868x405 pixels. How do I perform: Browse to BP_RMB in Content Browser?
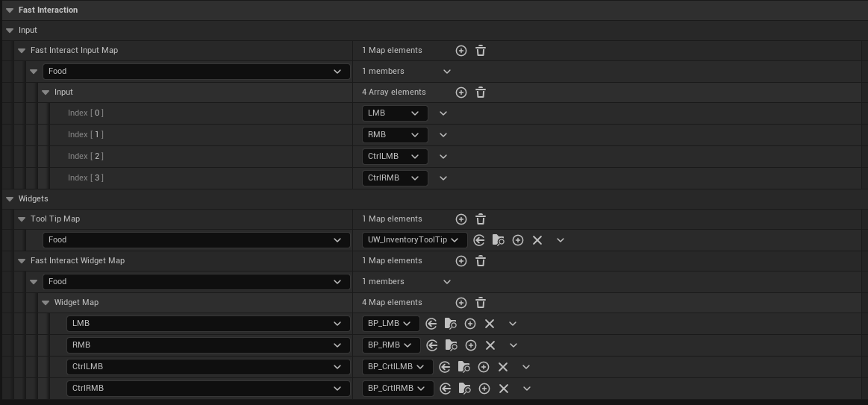click(x=451, y=345)
